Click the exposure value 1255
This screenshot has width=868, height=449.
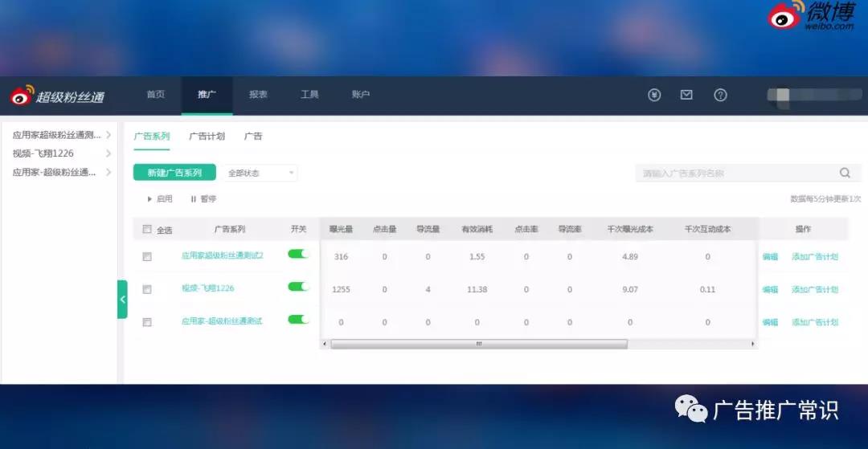pos(341,289)
